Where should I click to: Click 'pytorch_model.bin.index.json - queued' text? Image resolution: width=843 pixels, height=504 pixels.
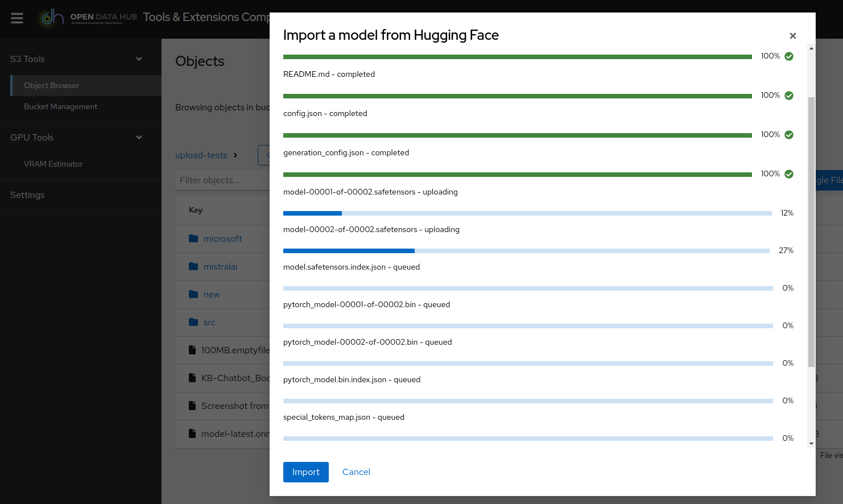pos(352,379)
